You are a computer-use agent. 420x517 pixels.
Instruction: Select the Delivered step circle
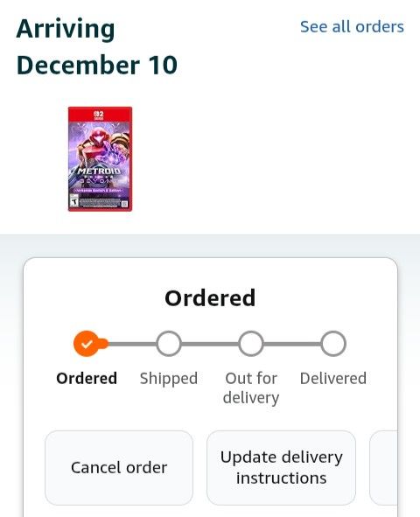pos(333,344)
